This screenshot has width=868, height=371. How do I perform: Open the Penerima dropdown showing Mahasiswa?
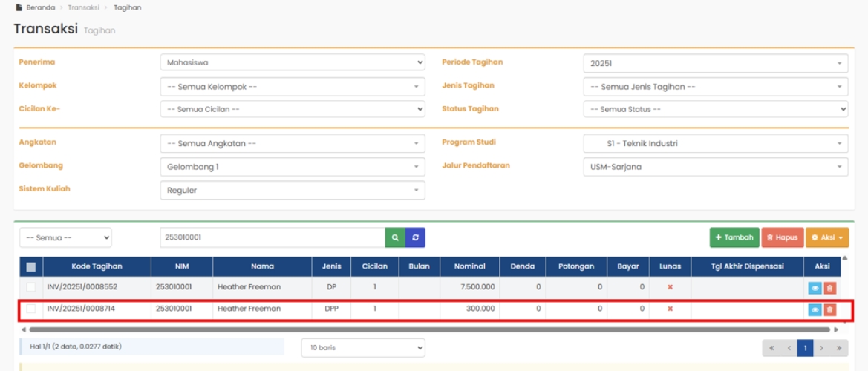292,63
